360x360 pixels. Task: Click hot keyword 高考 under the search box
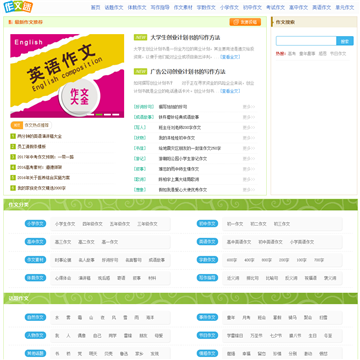click(x=292, y=53)
